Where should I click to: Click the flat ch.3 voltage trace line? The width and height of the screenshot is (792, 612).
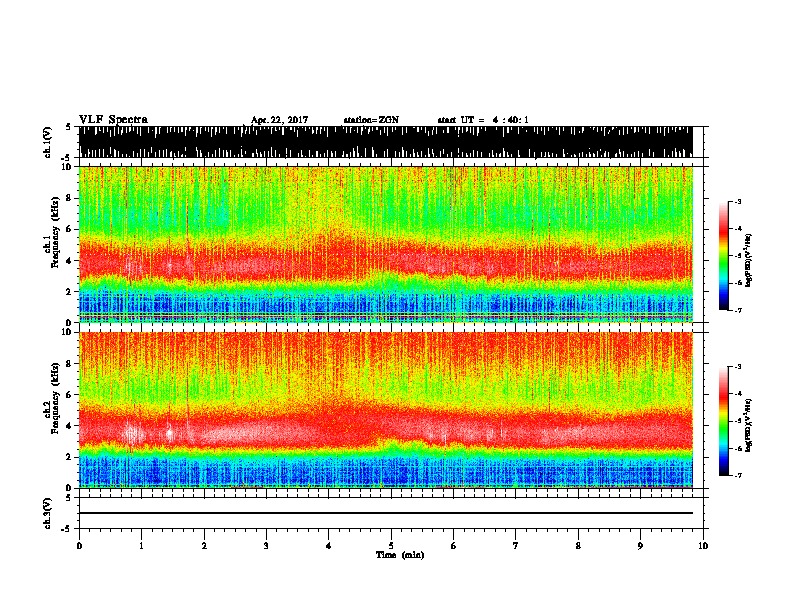[x=385, y=513]
